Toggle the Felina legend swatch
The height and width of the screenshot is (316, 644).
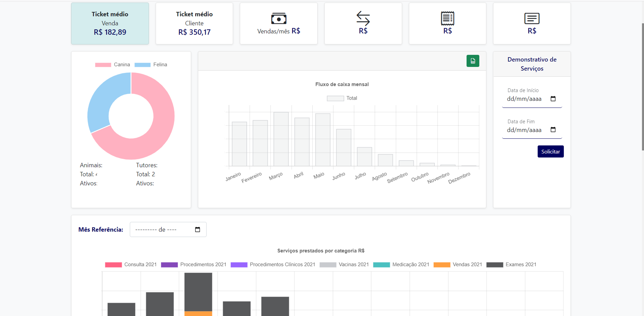[143, 65]
